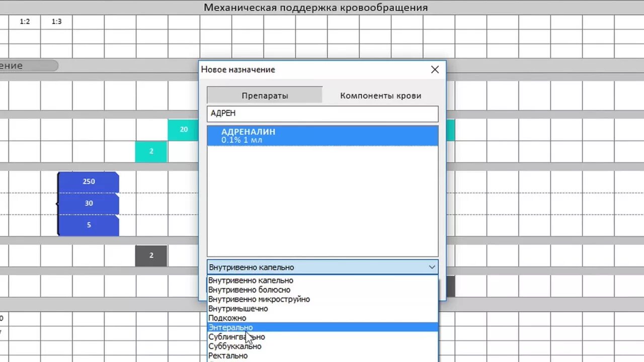
Task: Select Внутривенно капельно from the list
Action: coord(251,280)
